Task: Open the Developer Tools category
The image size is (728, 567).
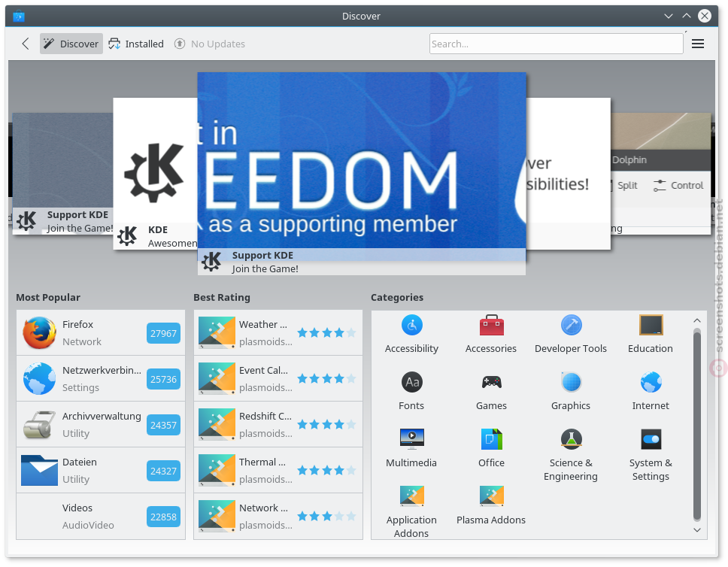Action: tap(571, 335)
